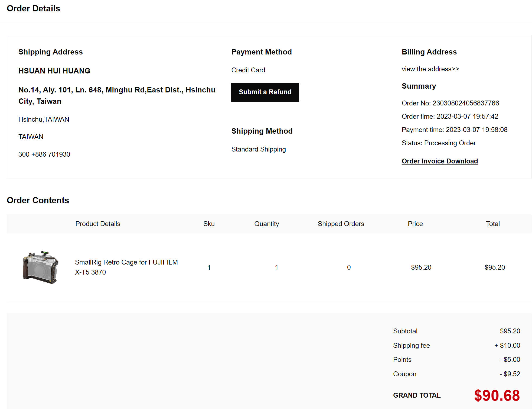Click the Quantity column header

[266, 224]
